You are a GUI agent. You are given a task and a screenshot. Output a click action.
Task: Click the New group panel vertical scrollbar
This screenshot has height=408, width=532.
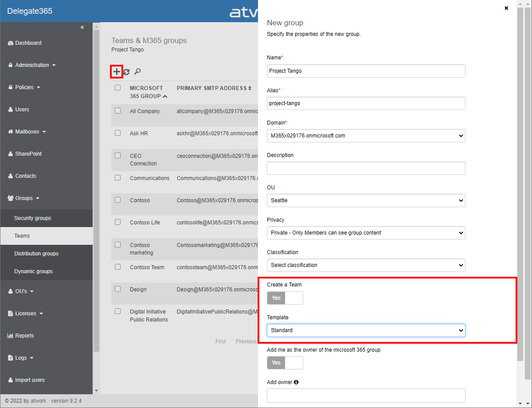pyautogui.click(x=520, y=184)
